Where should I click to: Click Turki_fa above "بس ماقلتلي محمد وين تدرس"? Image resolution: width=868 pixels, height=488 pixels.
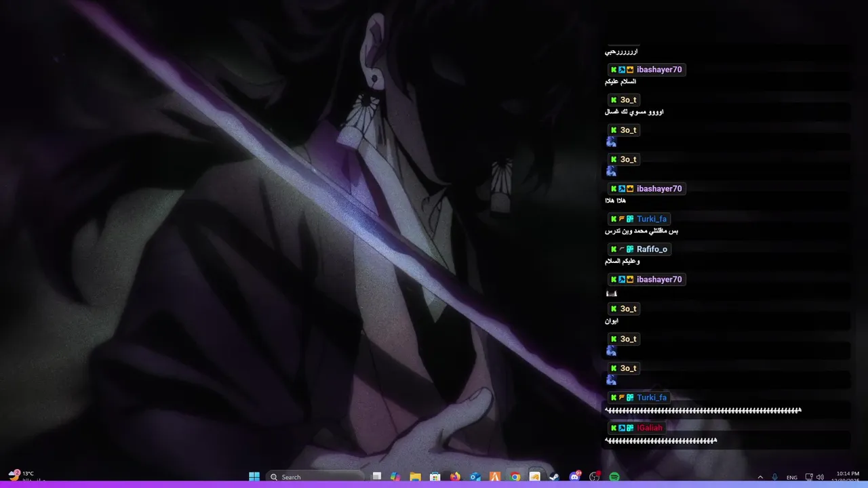coord(652,219)
